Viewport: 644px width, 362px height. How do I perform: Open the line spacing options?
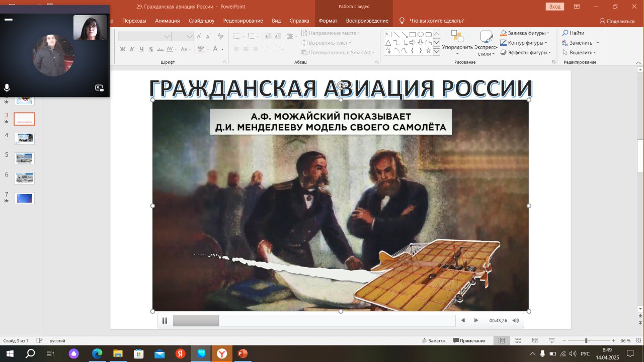click(291, 36)
